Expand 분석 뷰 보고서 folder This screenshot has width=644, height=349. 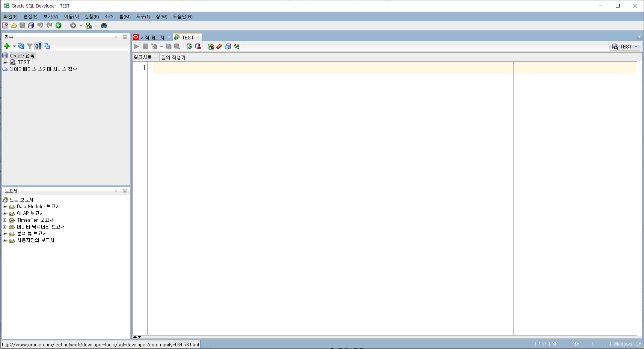[x=5, y=233]
